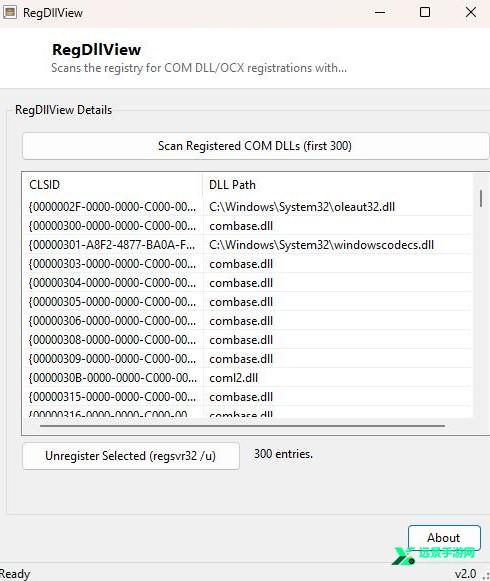The image size is (490, 581).
Task: Maximize the RegDllView window
Action: [x=425, y=12]
